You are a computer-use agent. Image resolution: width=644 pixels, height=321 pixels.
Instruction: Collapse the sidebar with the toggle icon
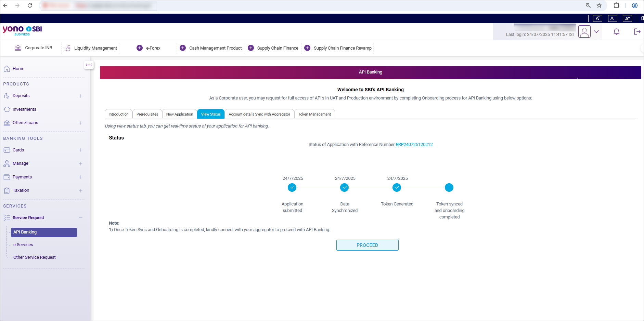pos(89,65)
